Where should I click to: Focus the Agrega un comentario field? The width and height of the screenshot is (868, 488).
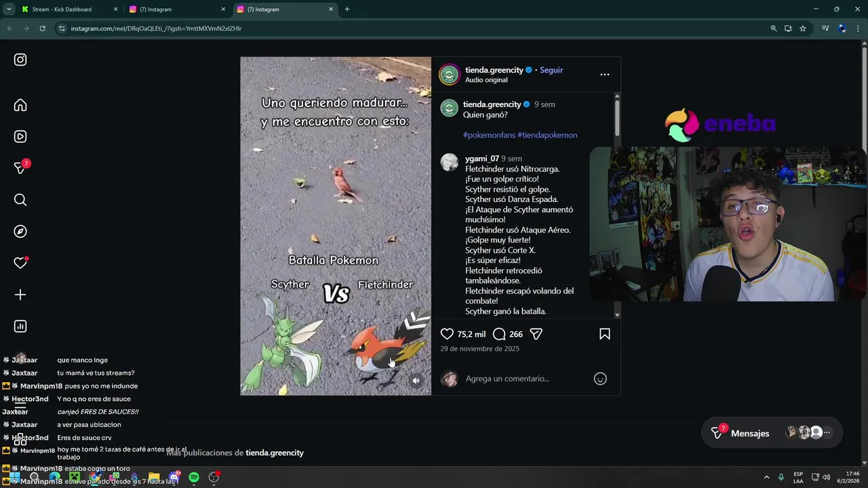click(526, 379)
